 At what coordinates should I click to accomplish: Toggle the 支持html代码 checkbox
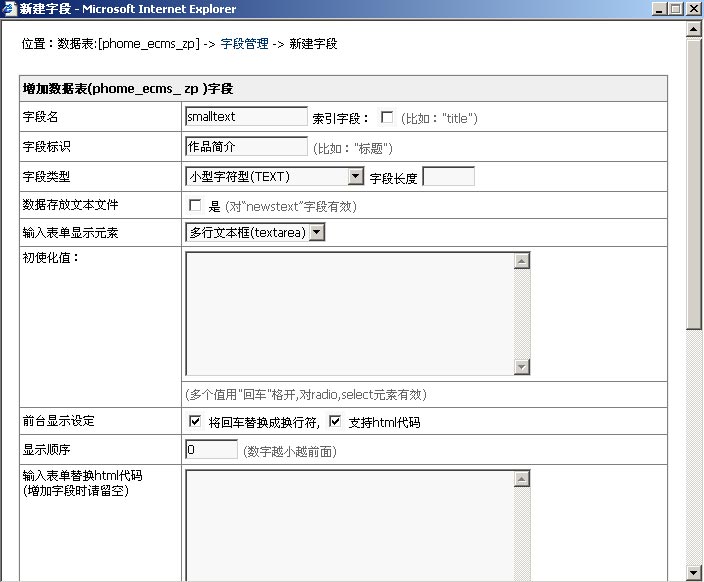[335, 422]
